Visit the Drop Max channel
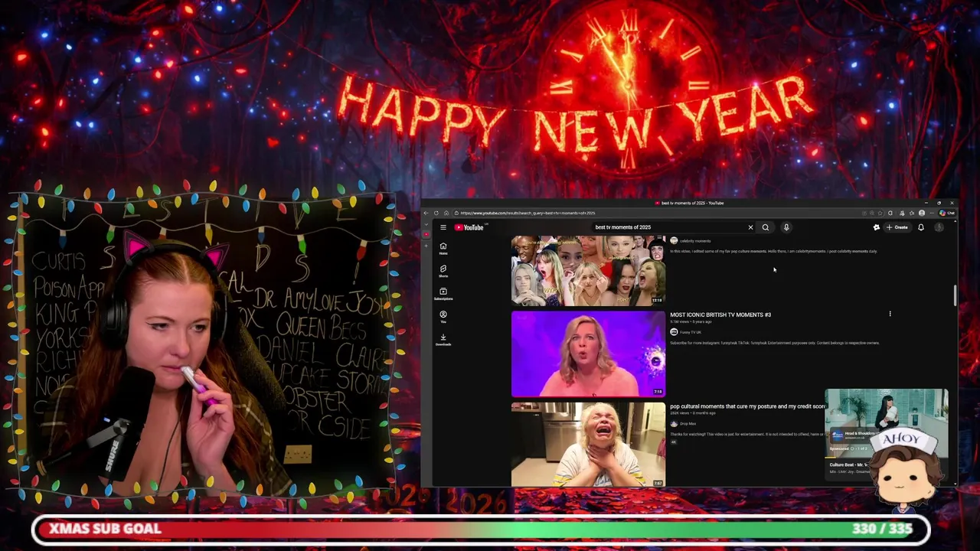Image resolution: width=980 pixels, height=551 pixels. click(688, 424)
